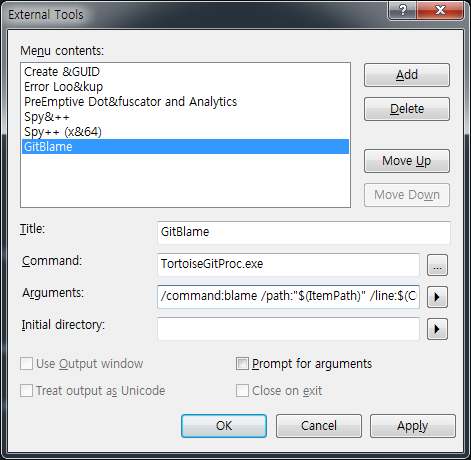Toggle Use Output window checkbox
The width and height of the screenshot is (471, 460).
26,364
